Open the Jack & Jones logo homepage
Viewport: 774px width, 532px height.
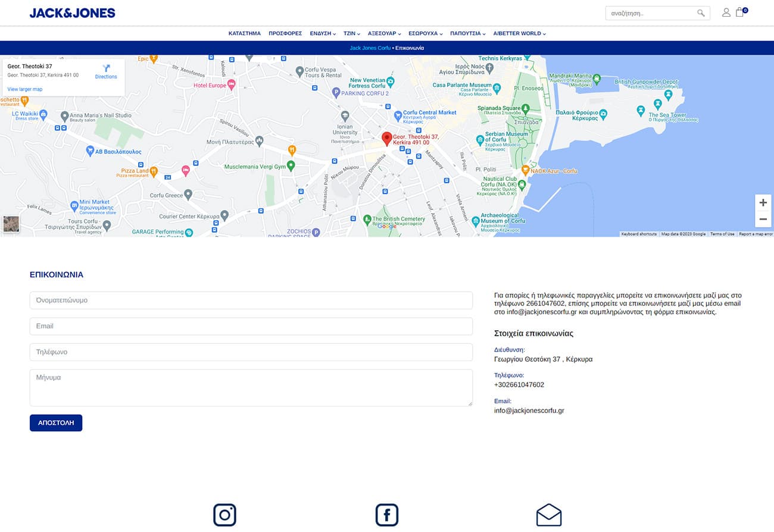coord(72,13)
